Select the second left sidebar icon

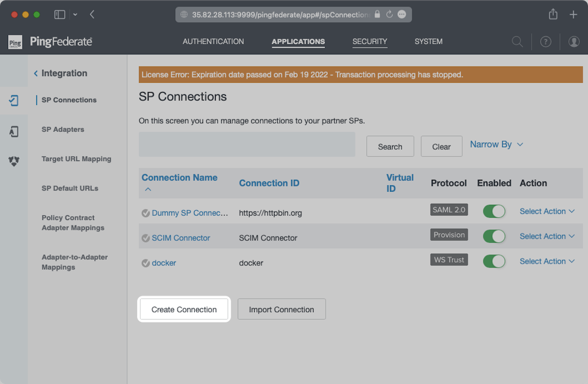coord(14,131)
